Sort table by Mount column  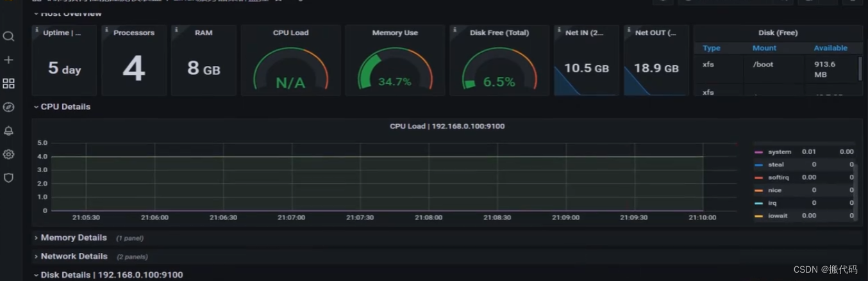coord(764,48)
